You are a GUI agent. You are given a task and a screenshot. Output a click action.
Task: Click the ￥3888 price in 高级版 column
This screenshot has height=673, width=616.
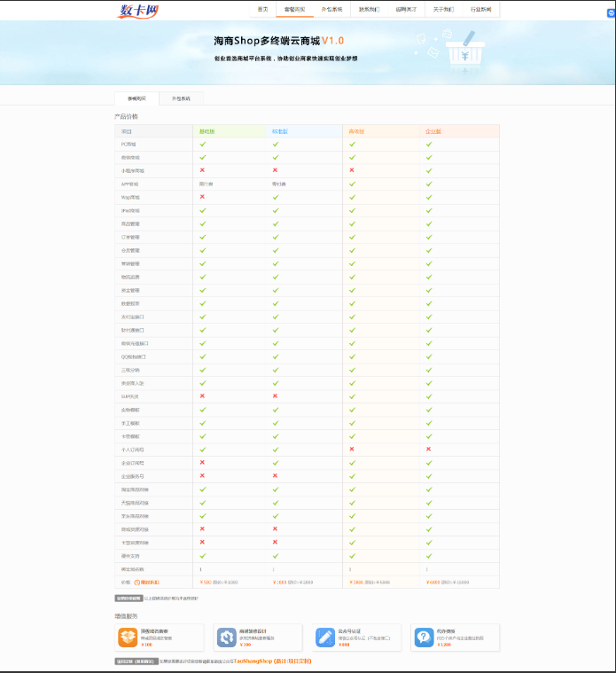356,583
